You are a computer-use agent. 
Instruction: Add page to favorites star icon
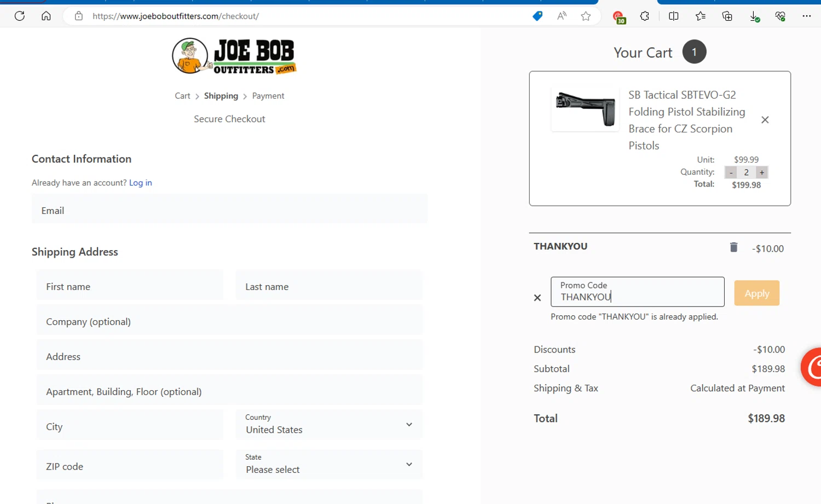(586, 16)
